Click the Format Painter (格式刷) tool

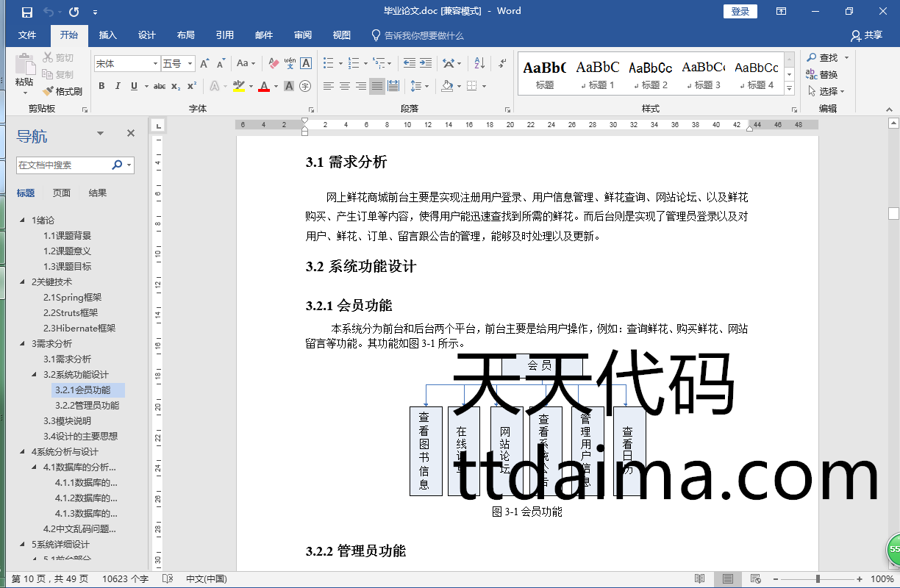coord(62,92)
